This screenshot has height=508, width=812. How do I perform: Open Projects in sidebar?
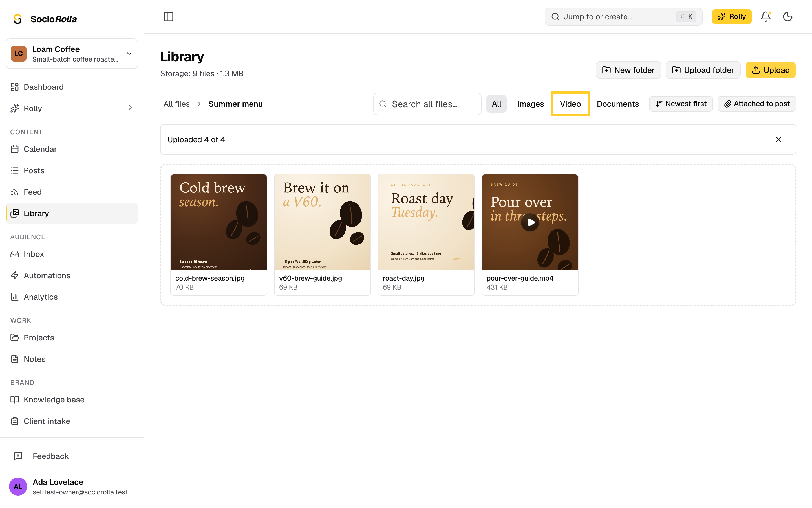pos(72,337)
